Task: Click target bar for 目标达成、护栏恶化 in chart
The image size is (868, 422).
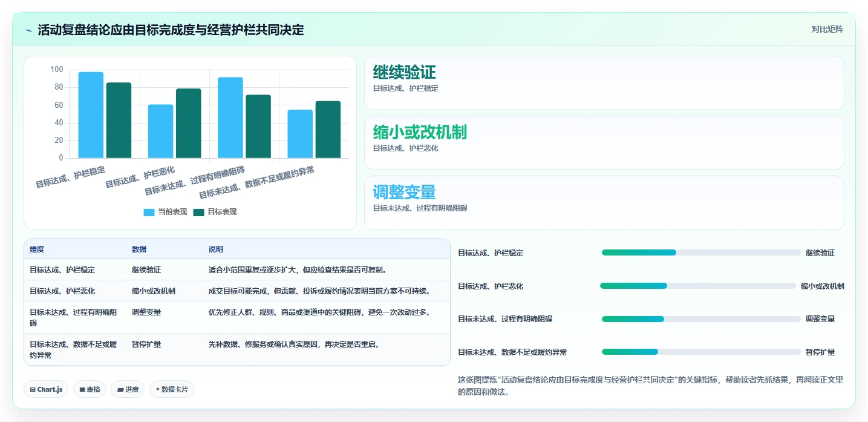Action: coord(189,124)
